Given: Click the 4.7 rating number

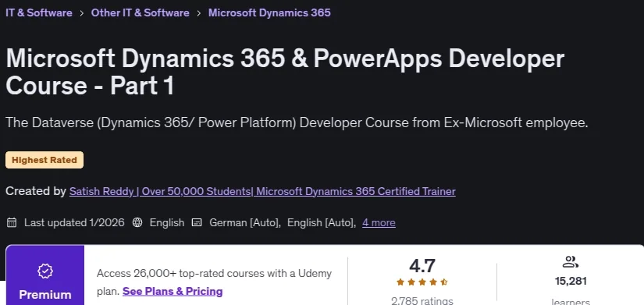Looking at the screenshot, I should (x=422, y=266).
